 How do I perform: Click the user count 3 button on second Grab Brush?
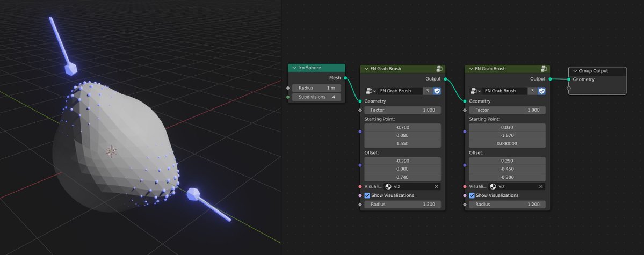(x=532, y=91)
